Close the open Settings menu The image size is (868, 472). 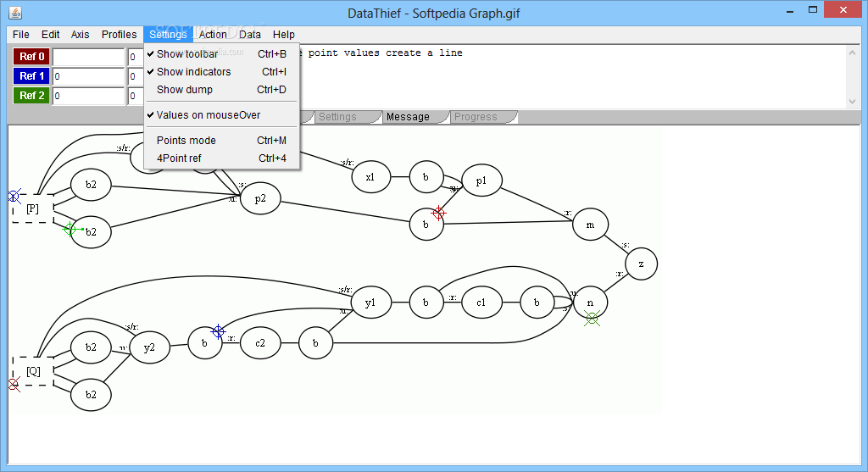(169, 34)
